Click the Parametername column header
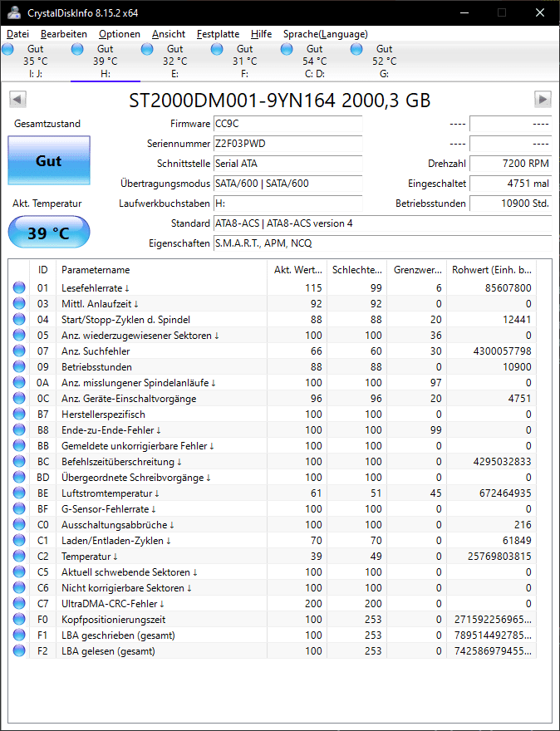 coord(161,270)
